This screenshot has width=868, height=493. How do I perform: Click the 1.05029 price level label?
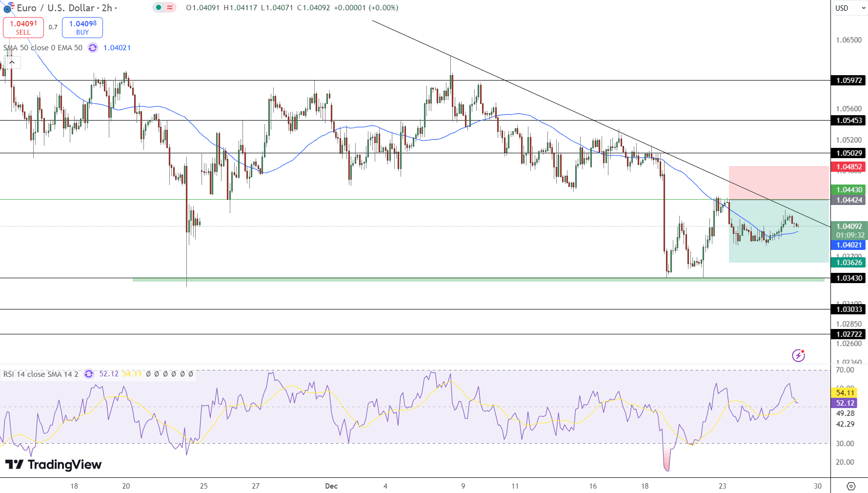point(849,153)
